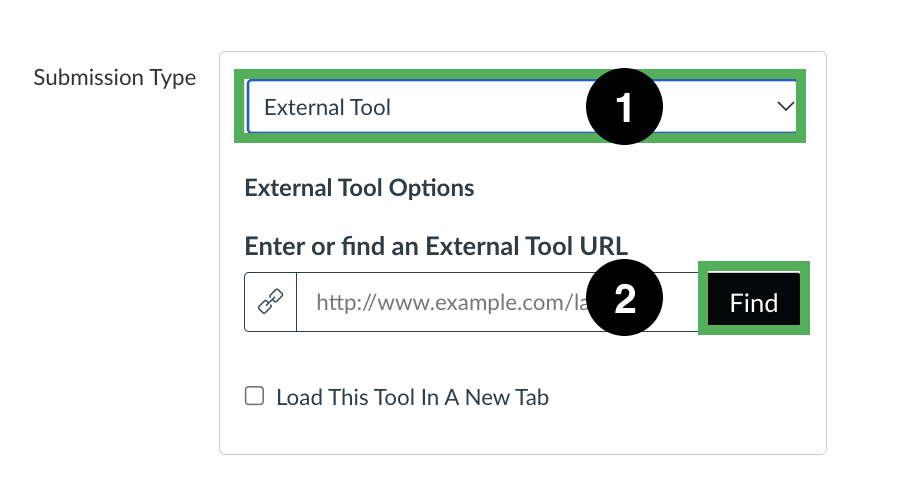Click the black circle numbered 2
This screenshot has height=484, width=898.
624,297
